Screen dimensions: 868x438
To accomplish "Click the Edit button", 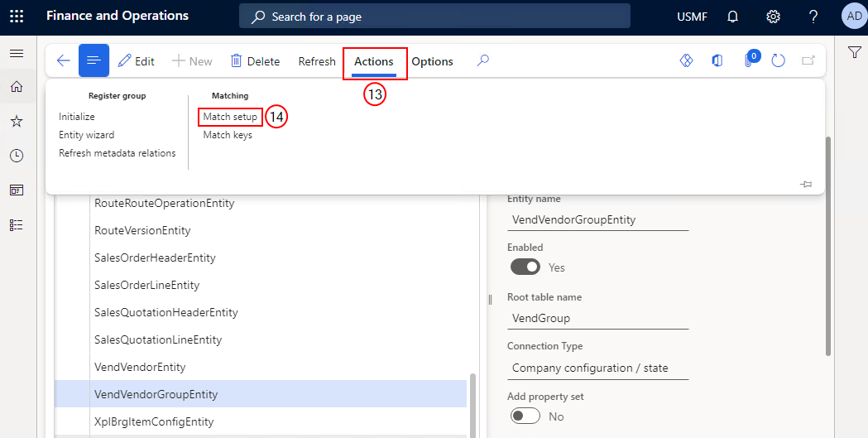I will click(x=137, y=61).
